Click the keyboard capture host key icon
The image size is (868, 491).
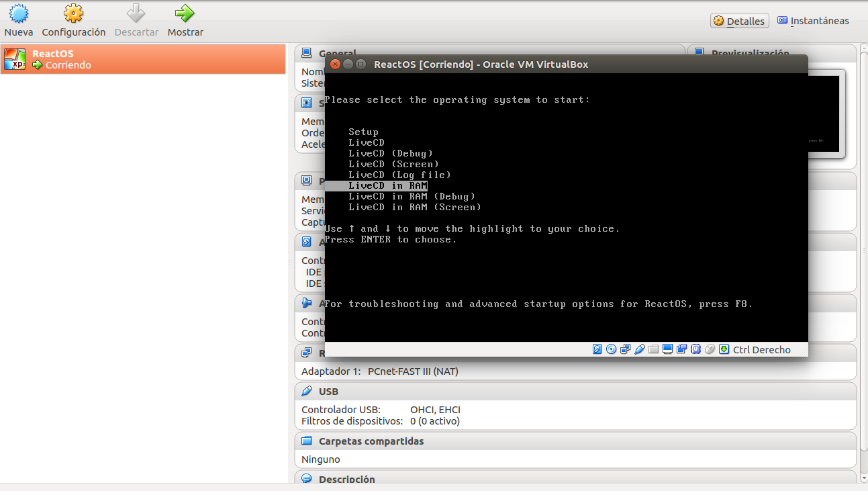(724, 349)
